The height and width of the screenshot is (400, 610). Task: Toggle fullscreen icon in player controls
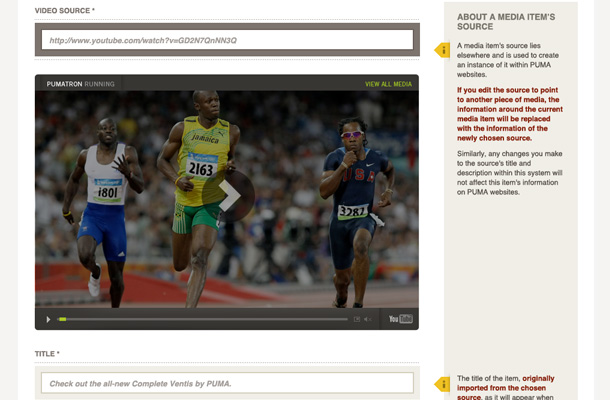click(x=357, y=319)
